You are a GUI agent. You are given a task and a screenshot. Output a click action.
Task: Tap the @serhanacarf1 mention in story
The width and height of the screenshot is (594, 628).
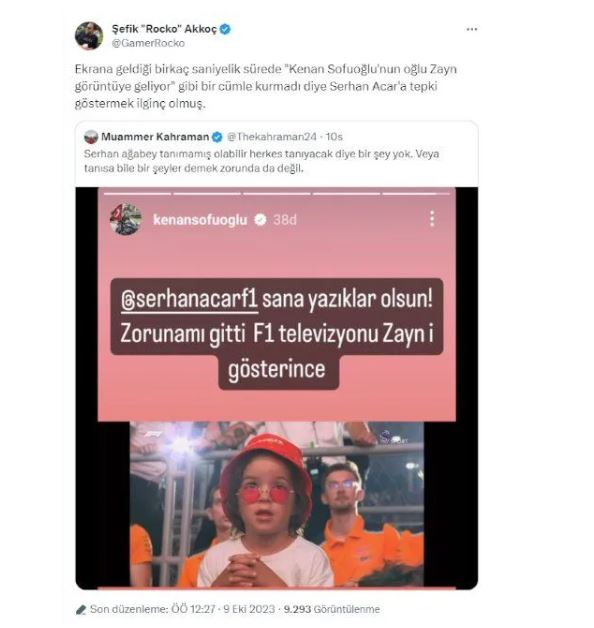click(189, 300)
